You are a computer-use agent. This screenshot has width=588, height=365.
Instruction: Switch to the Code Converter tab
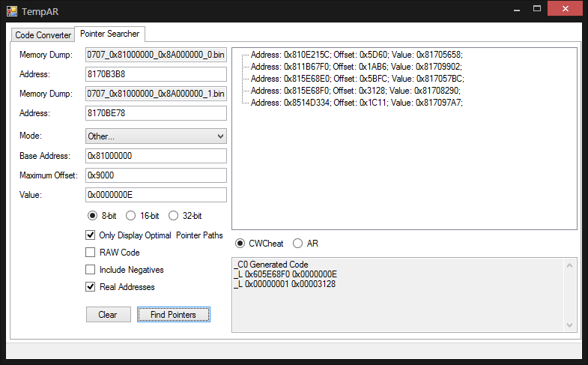(x=43, y=35)
